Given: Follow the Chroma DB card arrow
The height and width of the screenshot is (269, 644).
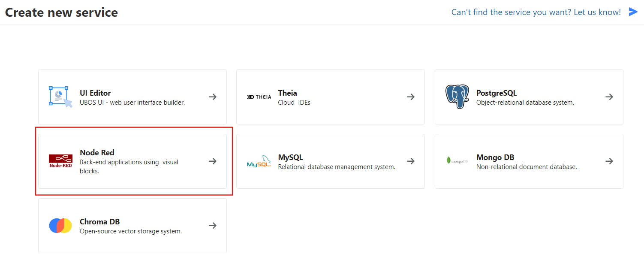Looking at the screenshot, I should [213, 226].
